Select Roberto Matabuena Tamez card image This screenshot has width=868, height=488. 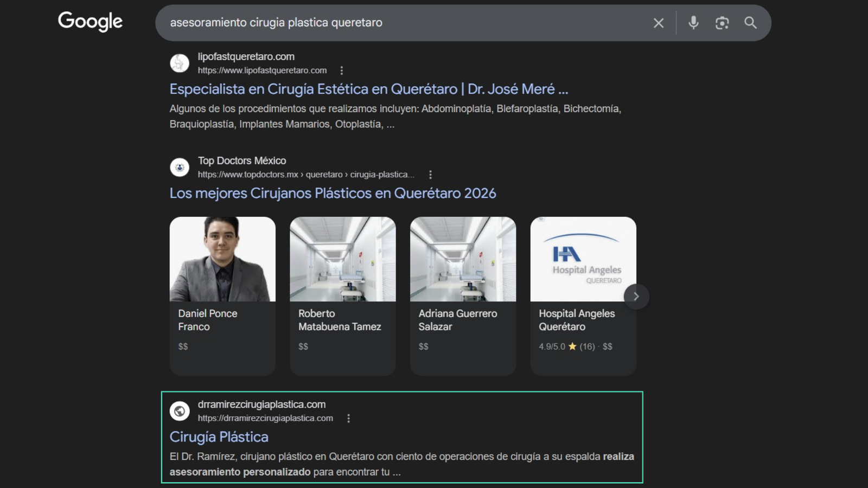click(342, 259)
